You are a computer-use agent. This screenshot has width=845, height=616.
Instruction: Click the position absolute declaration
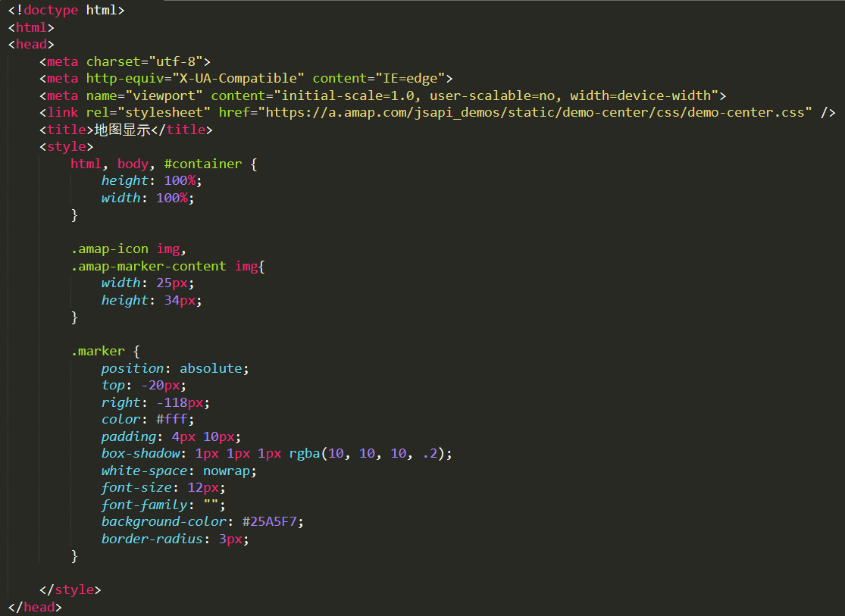click(175, 369)
